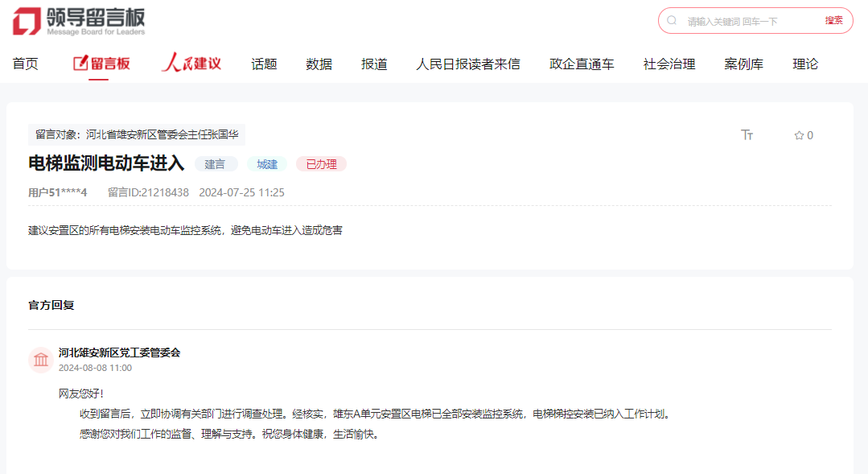
Task: Click the search magnifier icon
Action: coord(672,21)
